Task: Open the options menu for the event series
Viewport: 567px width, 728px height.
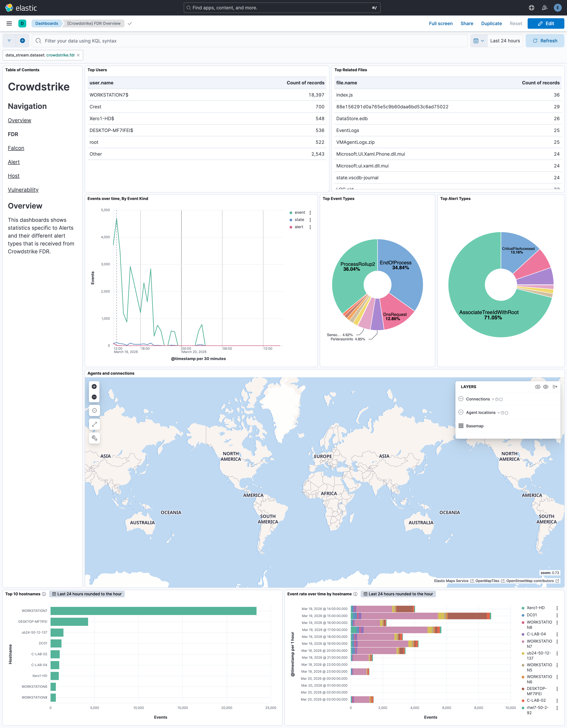Action: [x=310, y=212]
